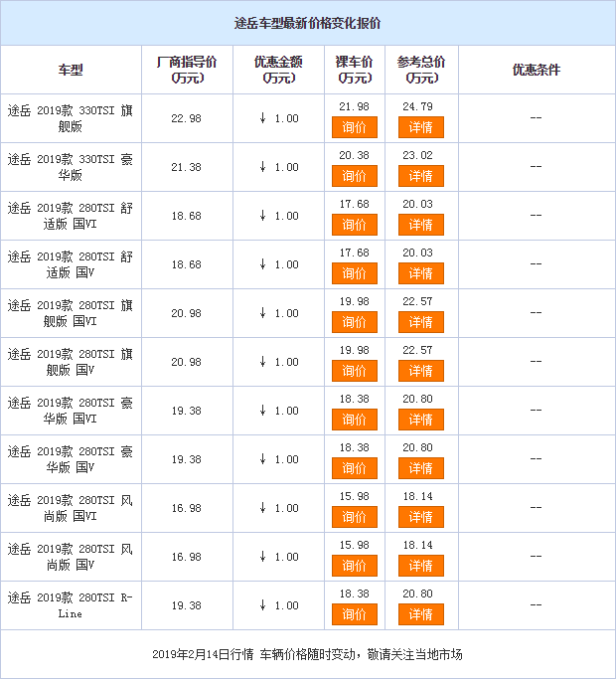Click 询价 for 280TSI 豪华版 国VI
This screenshot has width=616, height=679.
(x=355, y=420)
